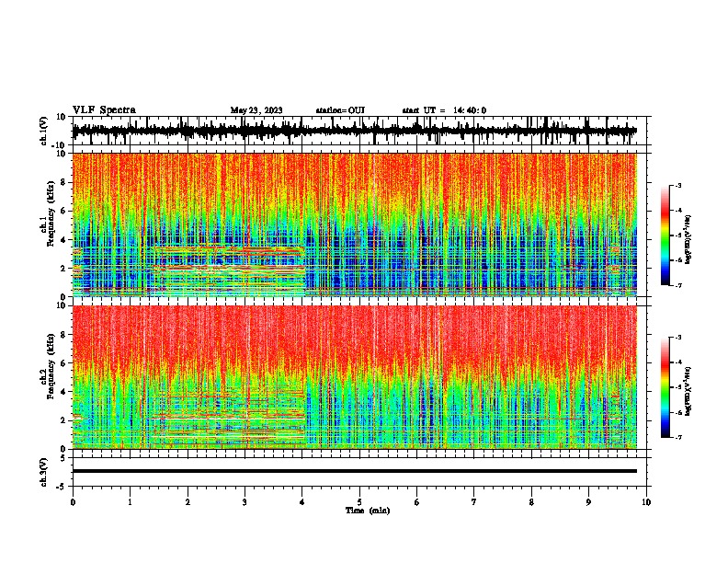Click time-axis tick label "9"
Viewport: 728px width, 563px height.
(x=588, y=502)
